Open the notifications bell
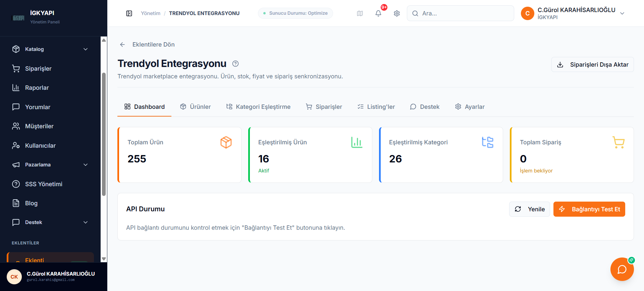Viewport: 644px width, 291px height. point(378,13)
